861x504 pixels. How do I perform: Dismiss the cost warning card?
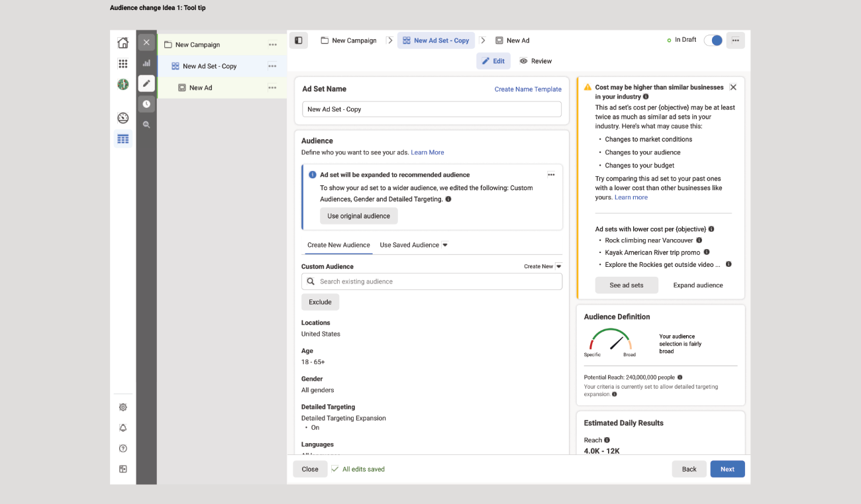coord(733,87)
